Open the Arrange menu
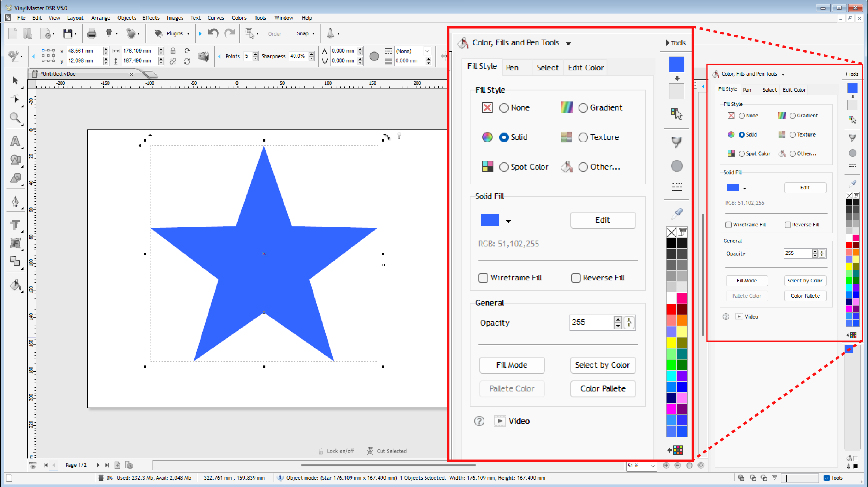Screen dimensions: 868x487 click(x=101, y=18)
